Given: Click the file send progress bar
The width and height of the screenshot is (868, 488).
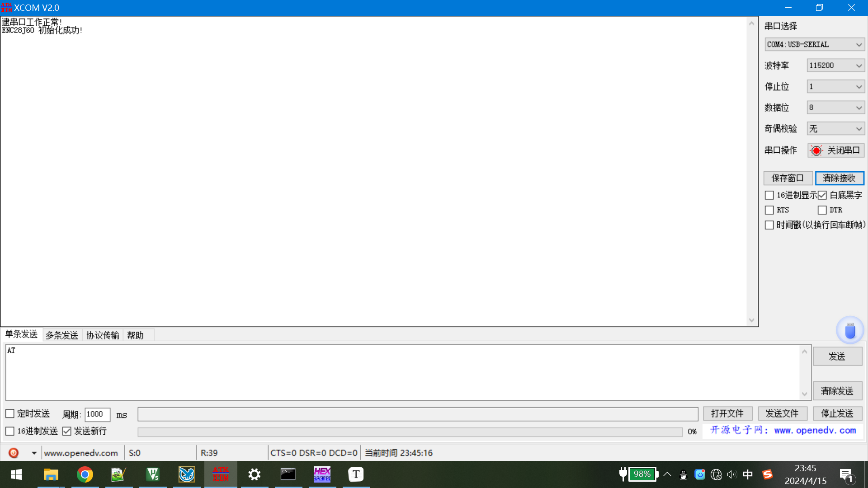Looking at the screenshot, I should (410, 432).
